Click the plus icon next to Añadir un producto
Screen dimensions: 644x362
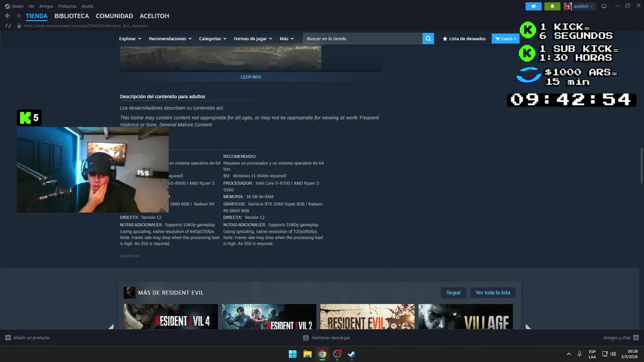pyautogui.click(x=8, y=338)
